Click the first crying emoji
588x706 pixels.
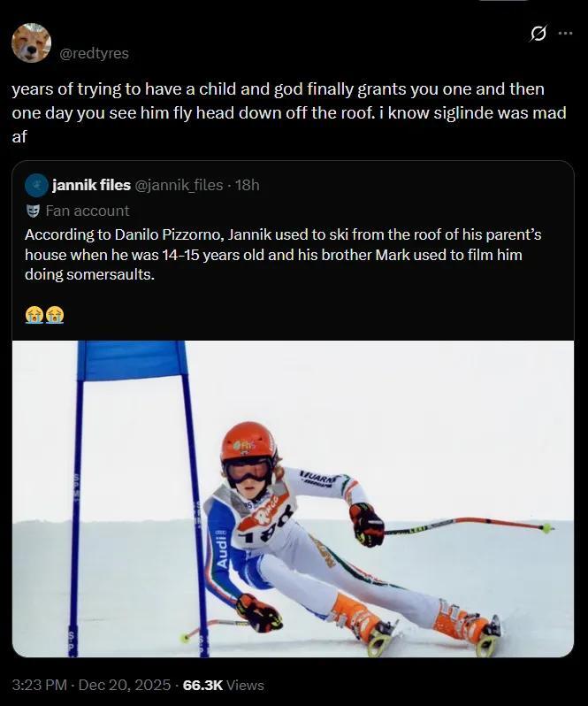[34, 314]
